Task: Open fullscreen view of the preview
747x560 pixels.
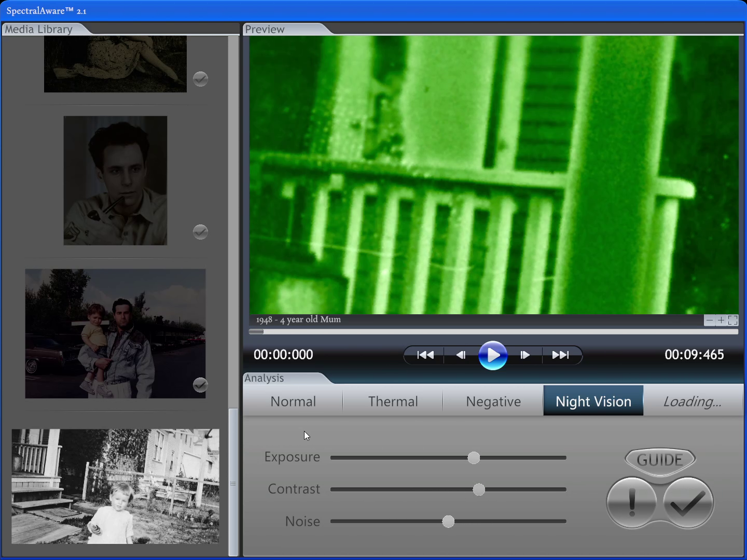Action: click(732, 320)
